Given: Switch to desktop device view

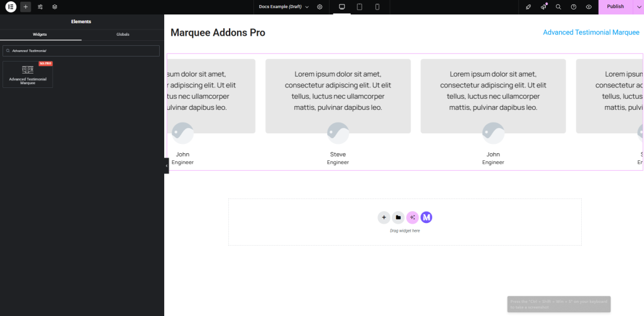Looking at the screenshot, I should click(342, 7).
